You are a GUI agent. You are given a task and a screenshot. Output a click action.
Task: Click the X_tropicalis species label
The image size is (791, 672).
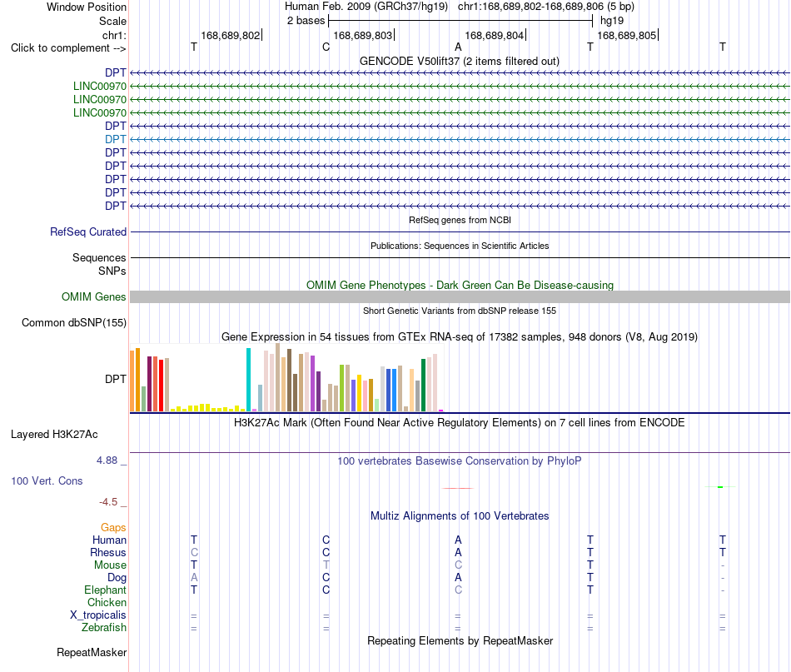pos(98,615)
